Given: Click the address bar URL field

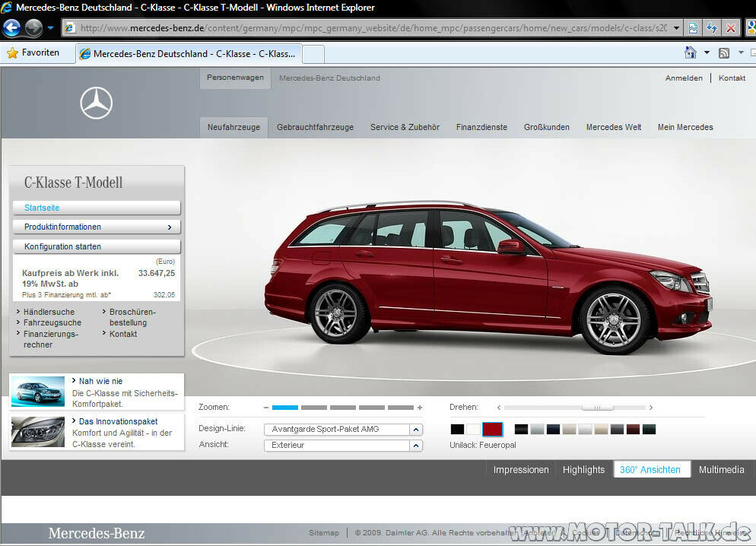Looking at the screenshot, I should coord(373,28).
